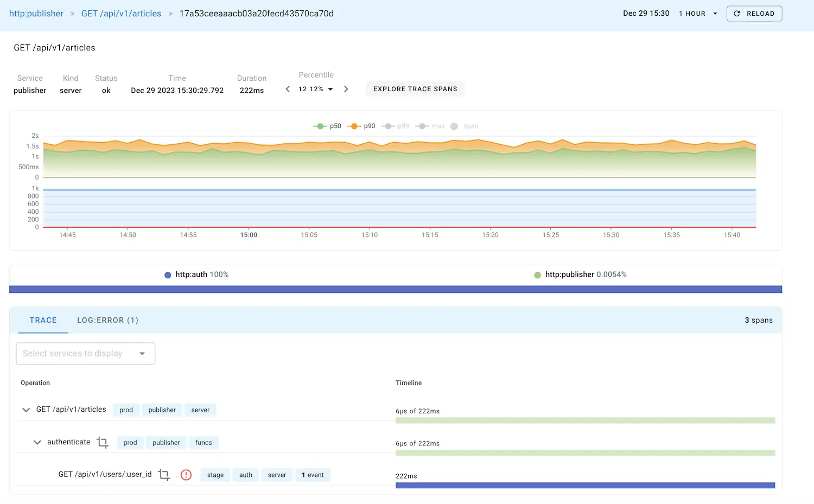Click the EXPLORE TRACE SPANS button

[x=415, y=89]
